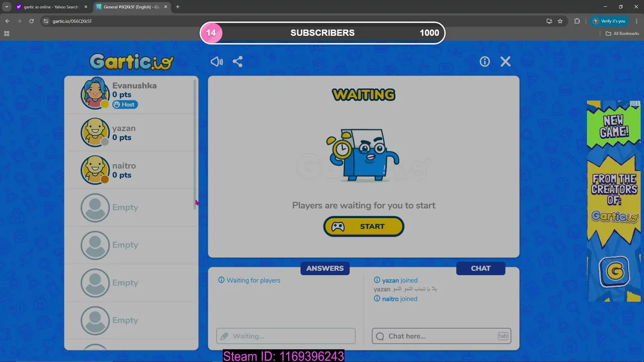Switch to the CHAT tab
Viewport: 644px width, 362px height.
(480, 268)
